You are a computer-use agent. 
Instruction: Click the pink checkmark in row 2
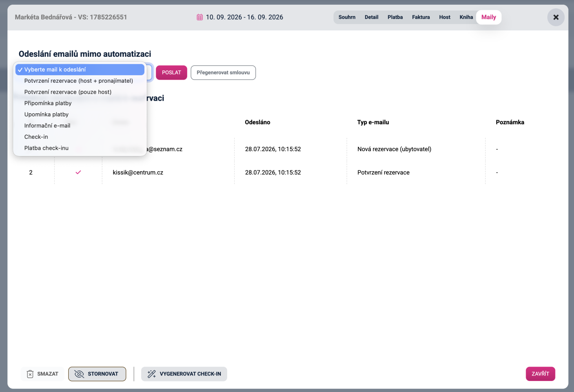tap(78, 172)
